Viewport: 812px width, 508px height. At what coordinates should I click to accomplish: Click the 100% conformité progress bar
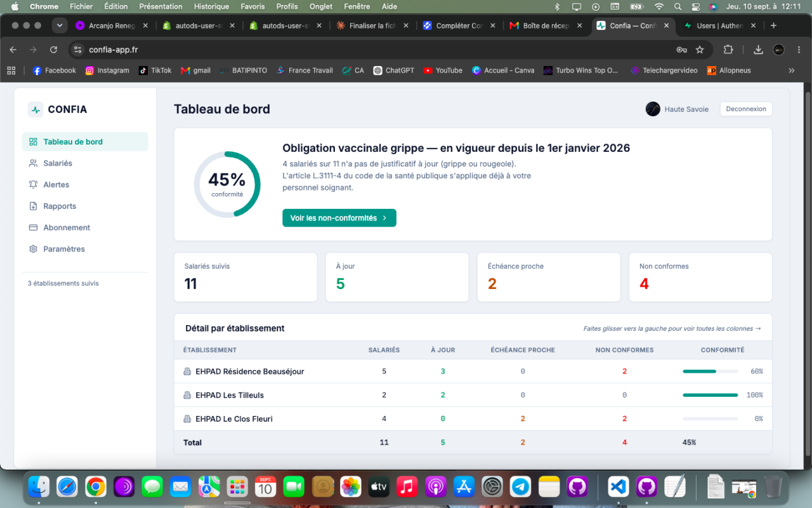[x=710, y=395]
